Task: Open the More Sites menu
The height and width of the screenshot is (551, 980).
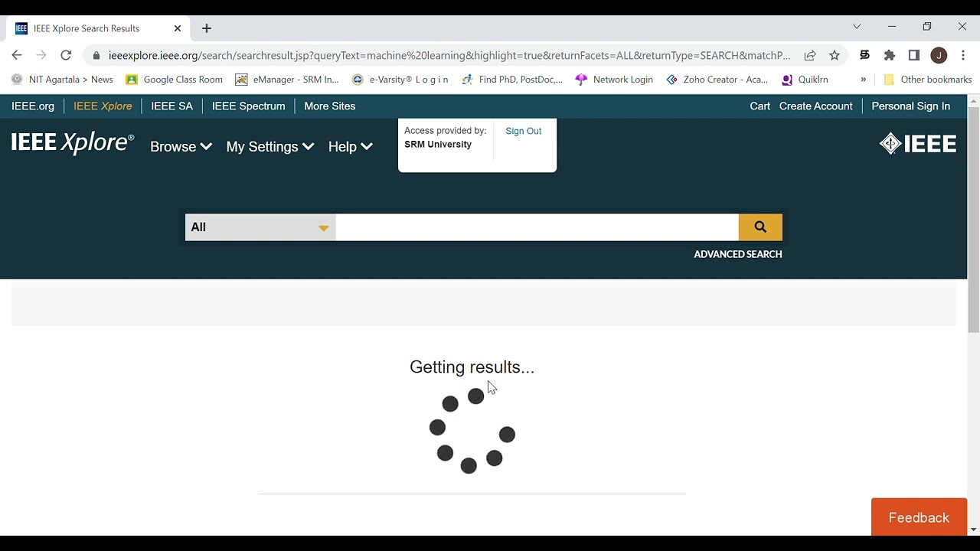Action: [x=330, y=106]
